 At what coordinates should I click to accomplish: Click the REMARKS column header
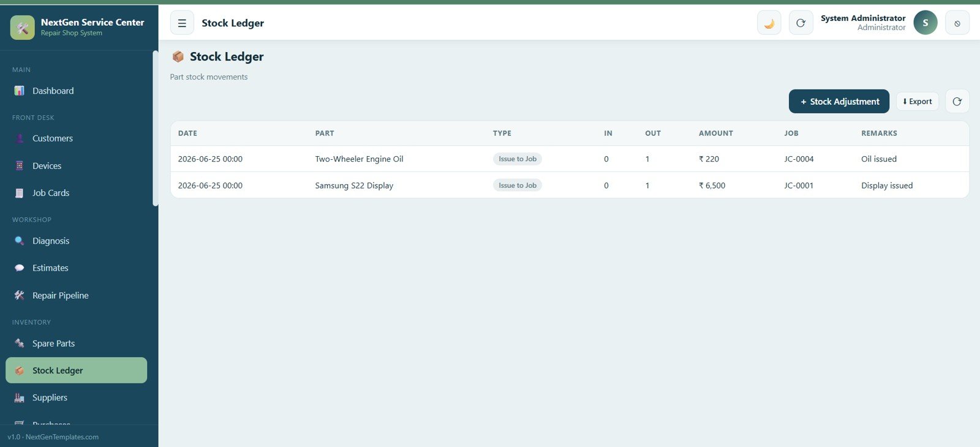[x=879, y=133]
